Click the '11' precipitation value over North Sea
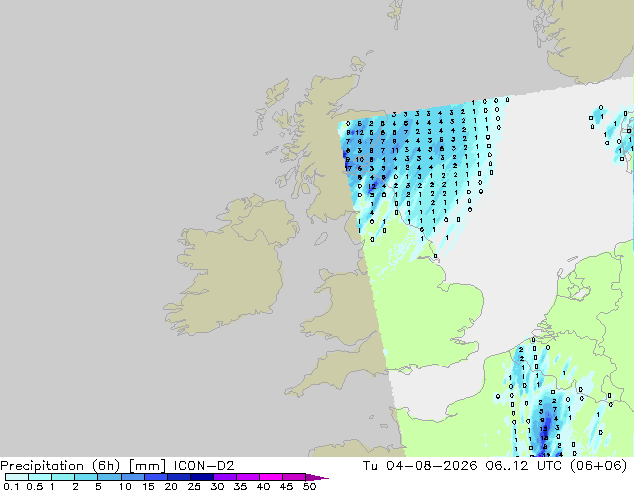The height and width of the screenshot is (490, 634). coord(395,150)
